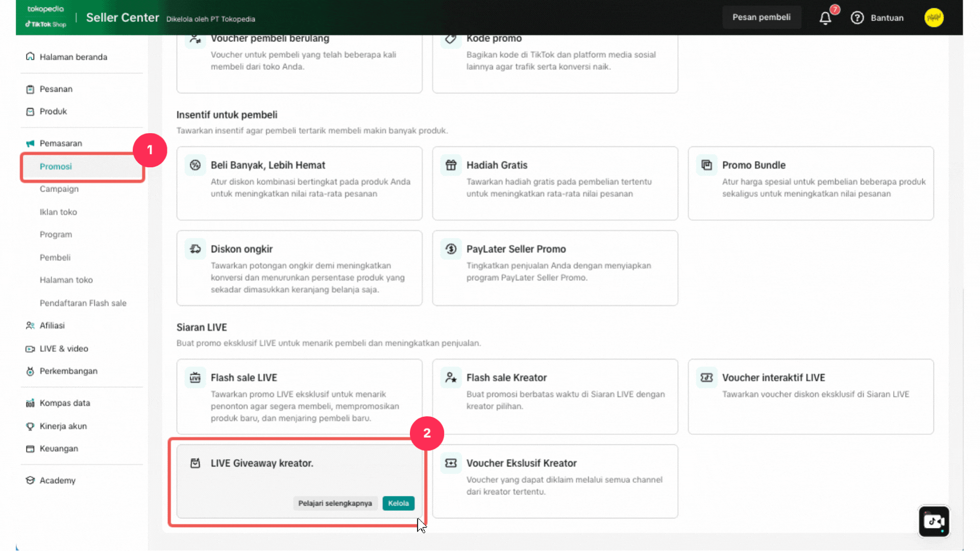The height and width of the screenshot is (551, 980).
Task: Expand the Pemasaran sidebar section
Action: pos(61,143)
